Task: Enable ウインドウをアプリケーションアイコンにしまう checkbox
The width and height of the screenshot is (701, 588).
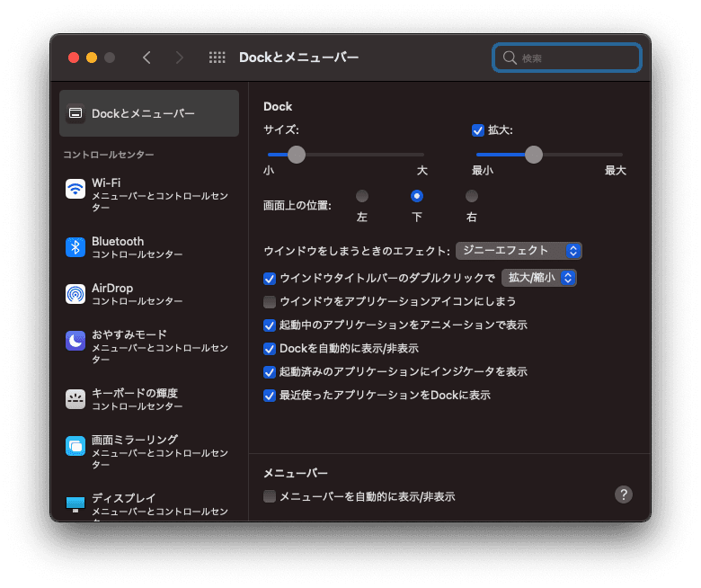Action: pos(269,302)
